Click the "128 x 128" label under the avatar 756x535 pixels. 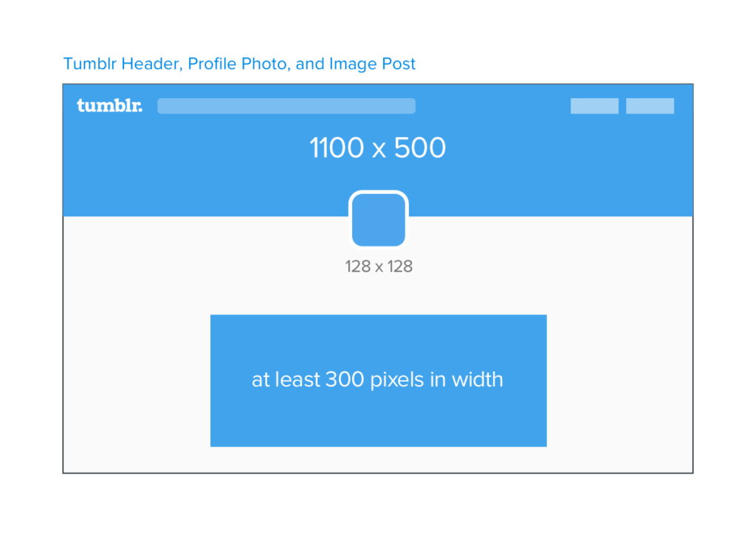coord(379,266)
